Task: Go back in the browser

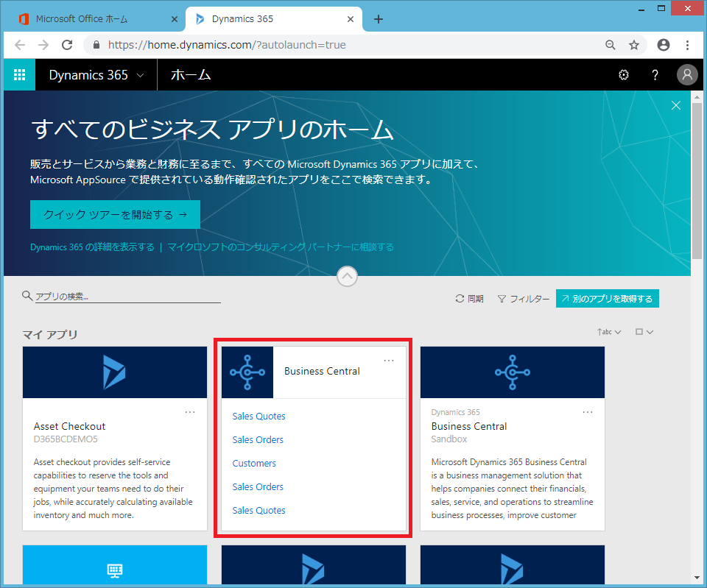Action: [20, 45]
